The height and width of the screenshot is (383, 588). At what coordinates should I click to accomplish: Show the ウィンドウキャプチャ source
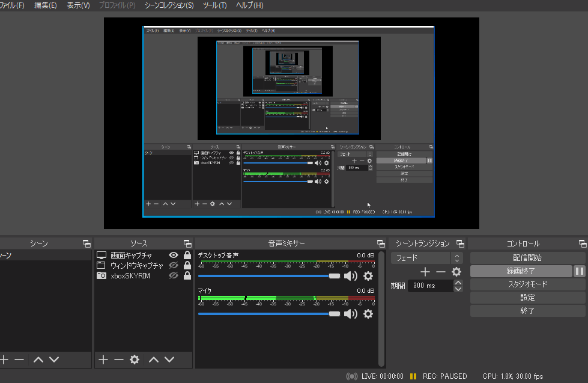coord(172,265)
